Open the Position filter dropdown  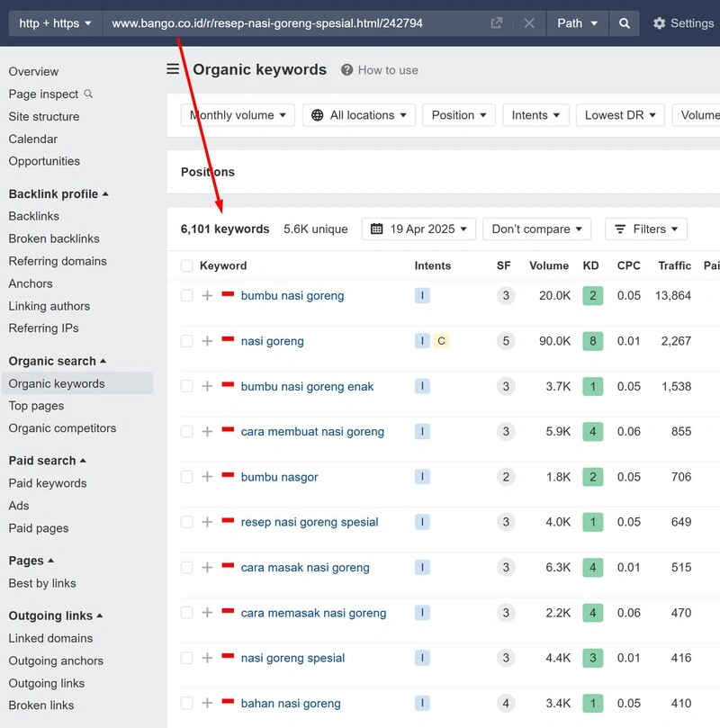pyautogui.click(x=459, y=115)
